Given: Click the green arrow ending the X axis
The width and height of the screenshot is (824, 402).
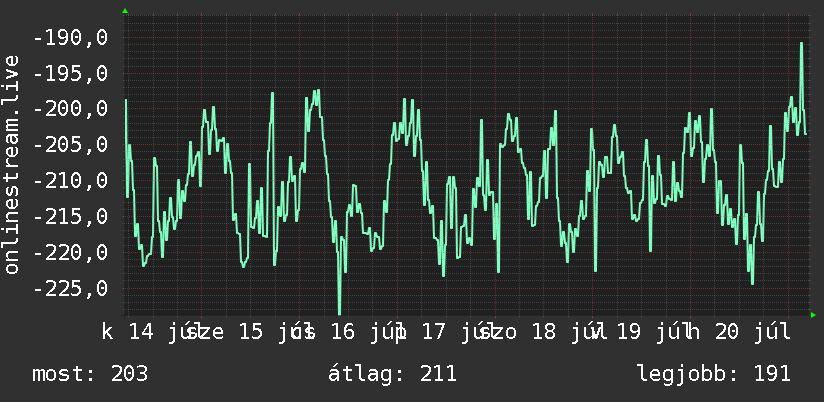Looking at the screenshot, I should [813, 315].
